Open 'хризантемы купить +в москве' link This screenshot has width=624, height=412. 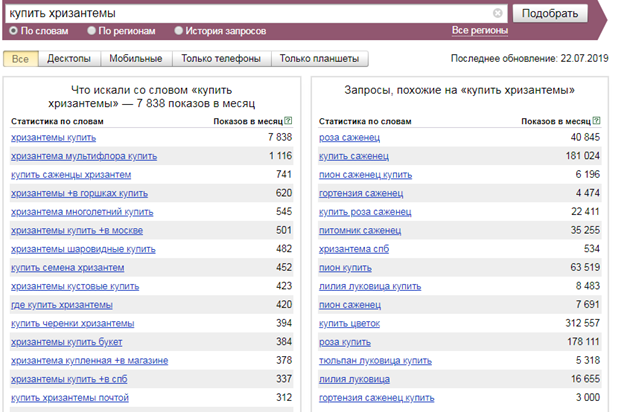(x=77, y=230)
